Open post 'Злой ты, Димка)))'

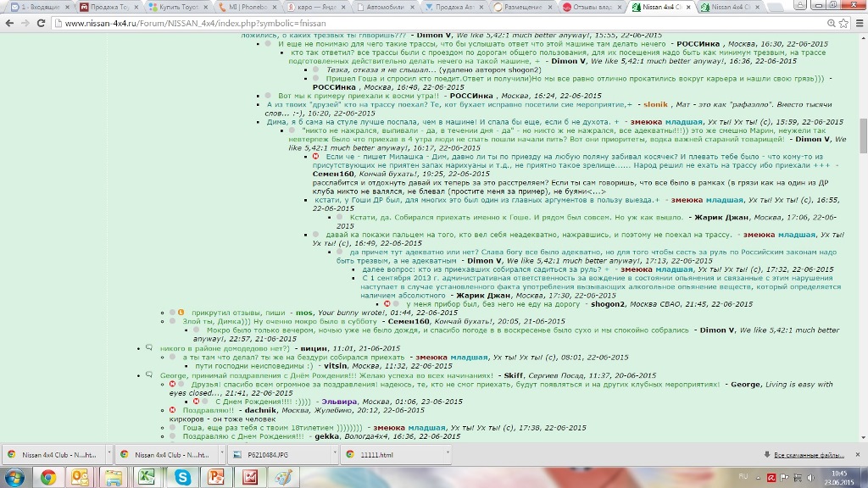[x=280, y=321]
